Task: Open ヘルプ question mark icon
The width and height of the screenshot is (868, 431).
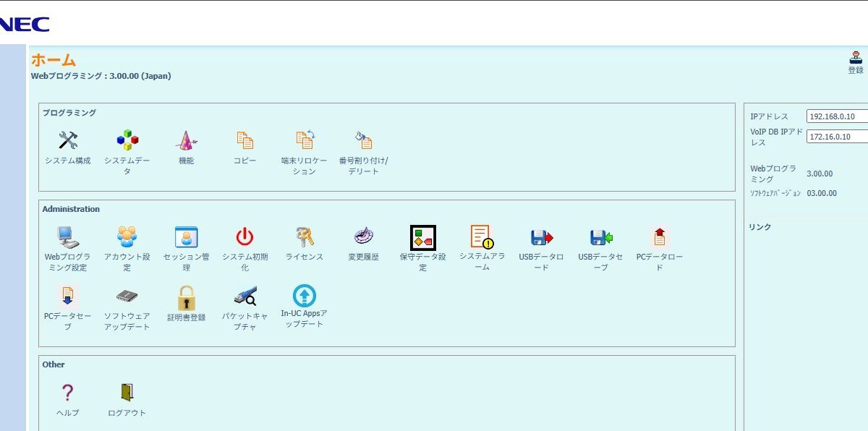Action: pyautogui.click(x=68, y=393)
